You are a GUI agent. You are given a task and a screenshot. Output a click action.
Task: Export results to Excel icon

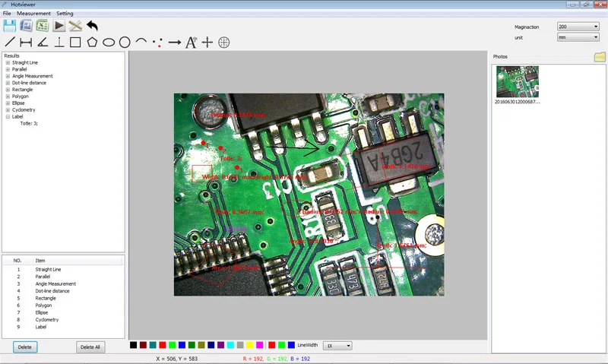(43, 26)
